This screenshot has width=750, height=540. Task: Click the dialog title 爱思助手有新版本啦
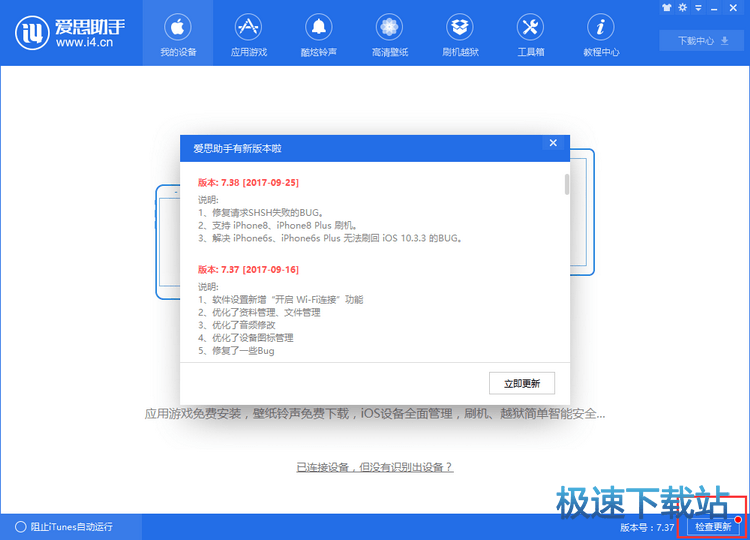(237, 148)
